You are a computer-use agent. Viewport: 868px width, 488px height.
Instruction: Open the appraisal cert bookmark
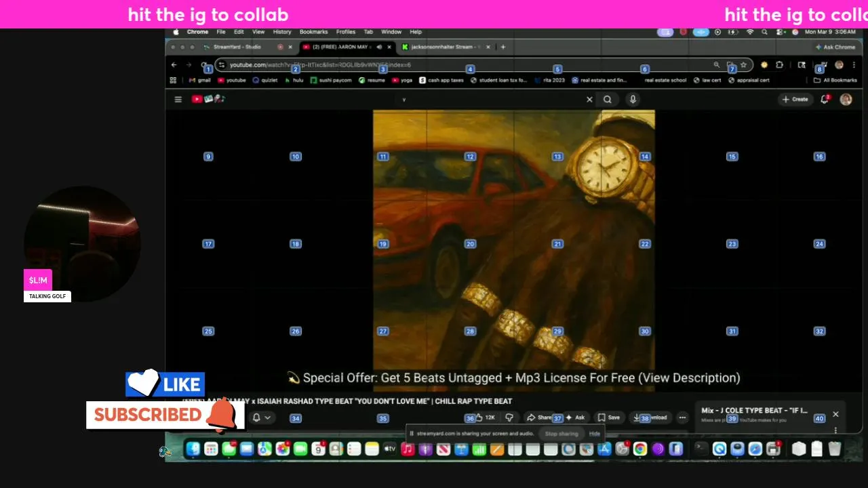pyautogui.click(x=749, y=80)
